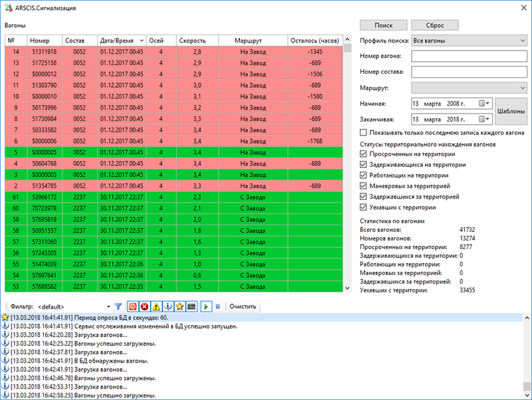This screenshot has width=532, height=400.
Task: Click the wagon table scrollbar thumb
Action: coord(347,48)
